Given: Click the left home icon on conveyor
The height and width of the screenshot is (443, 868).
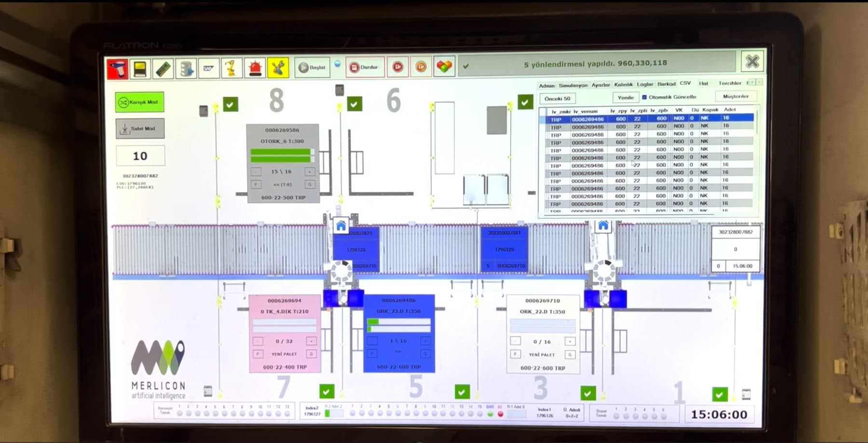Looking at the screenshot, I should pos(341,225).
